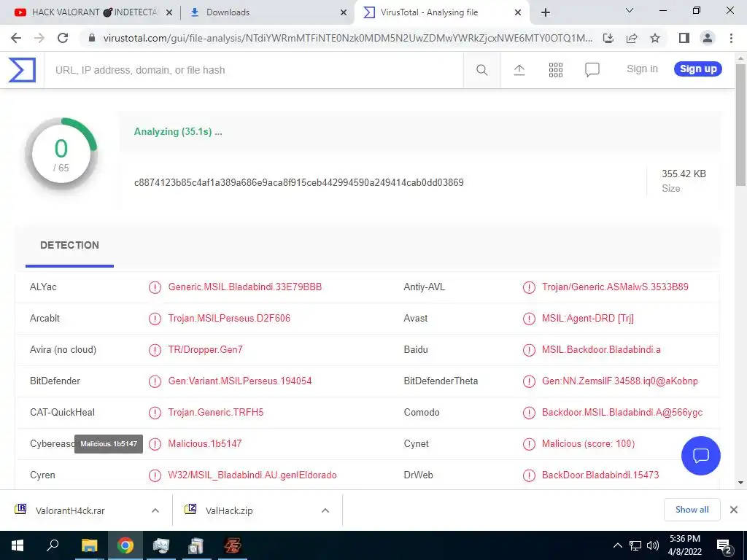Close the downloads bar

(734, 510)
